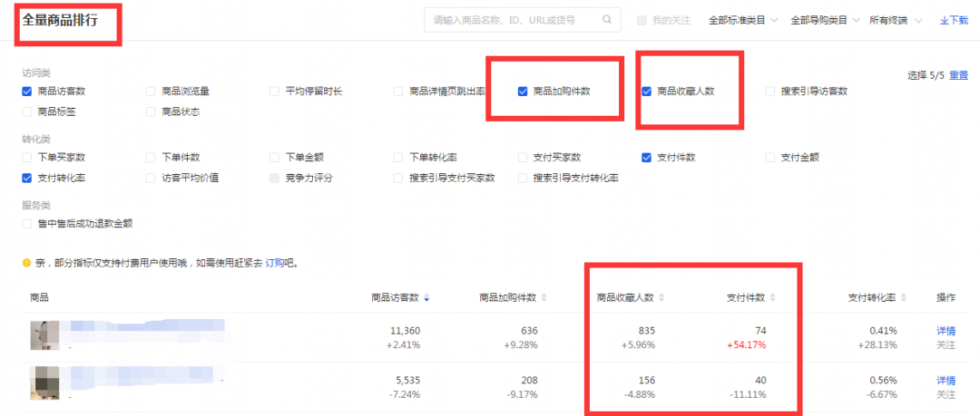Click the search magnifier icon
The width and height of the screenshot is (980, 416).
click(607, 20)
